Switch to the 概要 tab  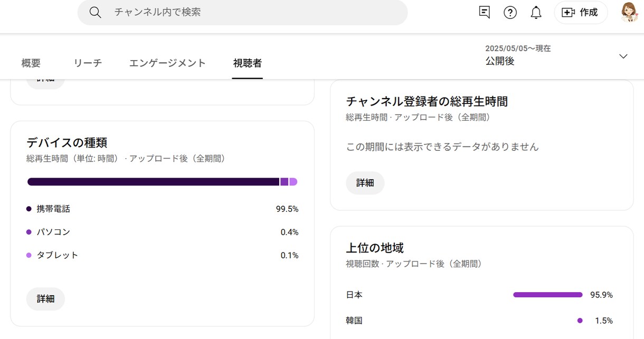coord(31,63)
